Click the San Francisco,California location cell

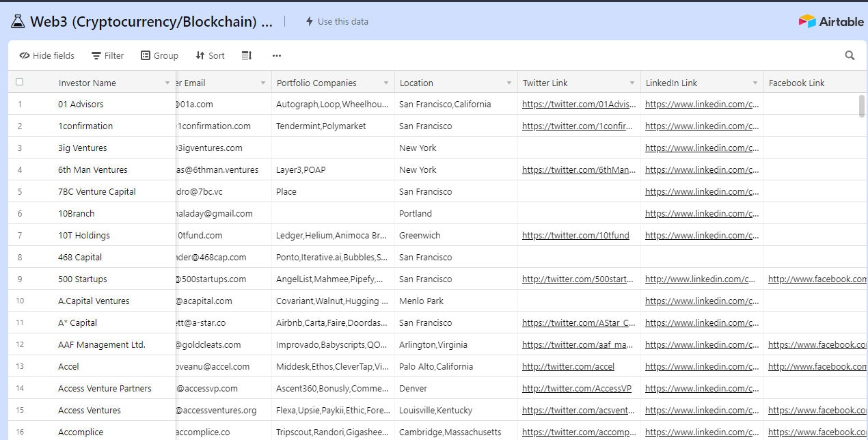(456, 105)
